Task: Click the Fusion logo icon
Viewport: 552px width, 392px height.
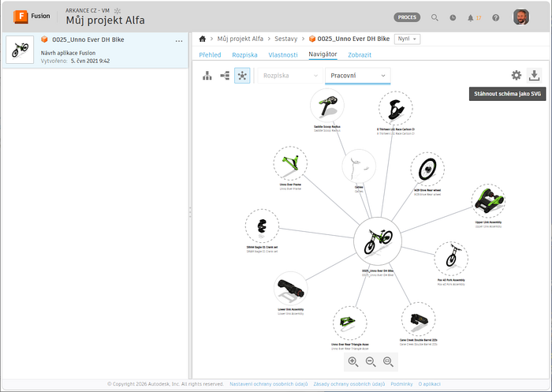Action: (21, 17)
